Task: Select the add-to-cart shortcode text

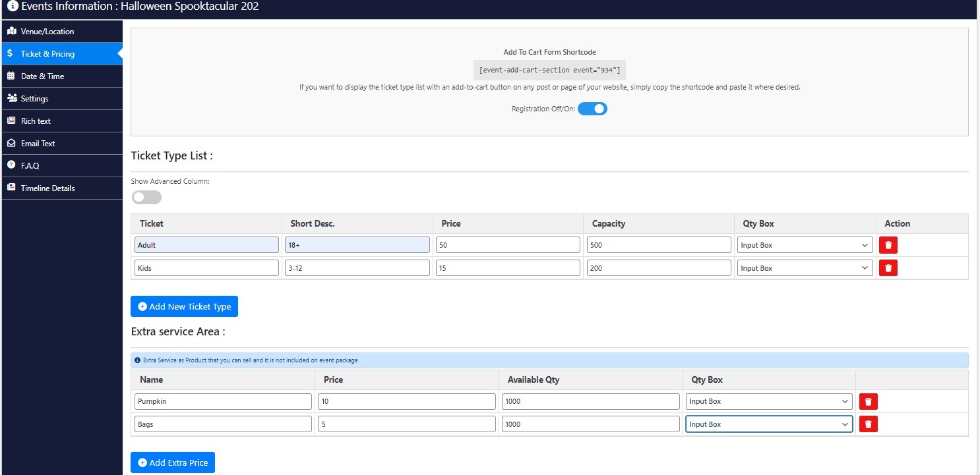Action: tap(549, 70)
